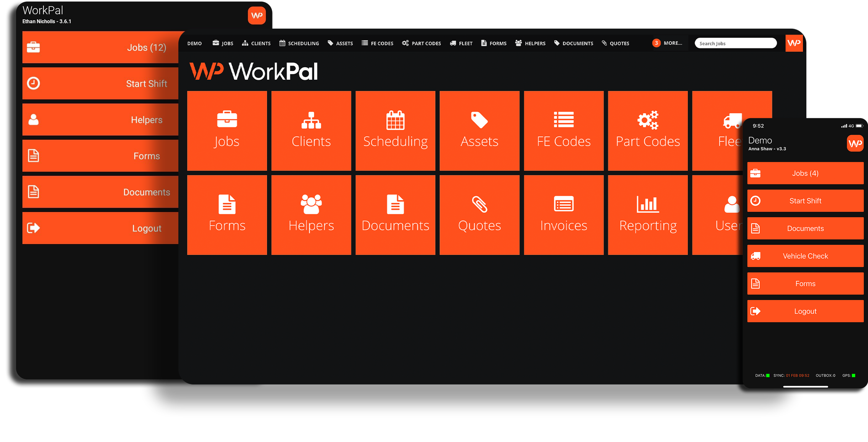The width and height of the screenshot is (868, 442).
Task: Open the Part Codes gears tile
Action: (648, 131)
